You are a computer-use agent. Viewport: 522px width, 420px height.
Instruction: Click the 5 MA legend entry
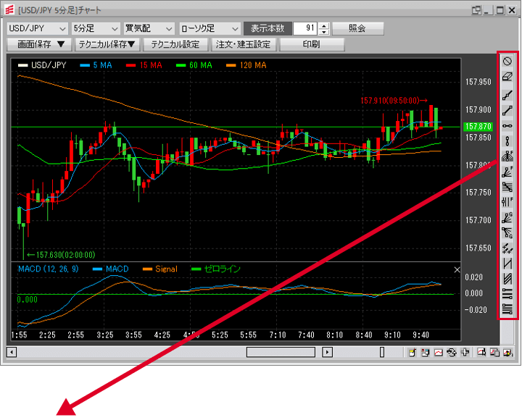96,65
